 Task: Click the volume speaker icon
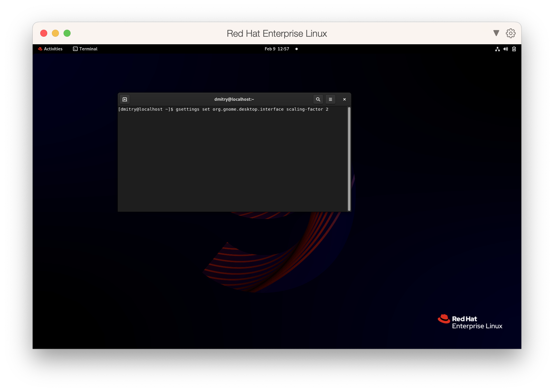[x=506, y=49]
